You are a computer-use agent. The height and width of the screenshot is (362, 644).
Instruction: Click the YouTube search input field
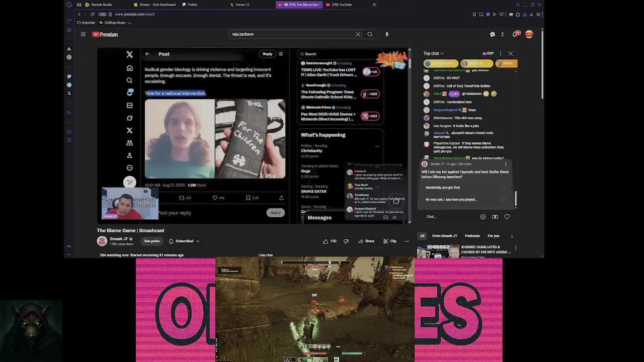point(292,34)
